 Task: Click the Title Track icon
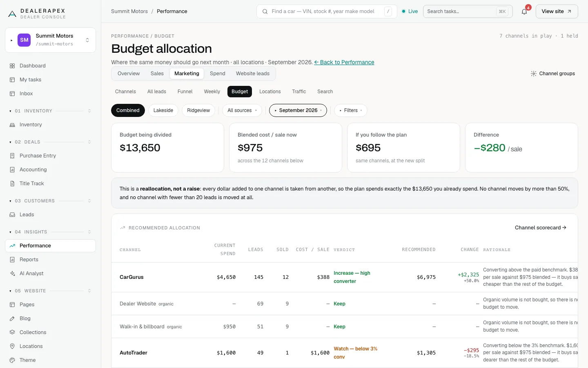[12, 184]
